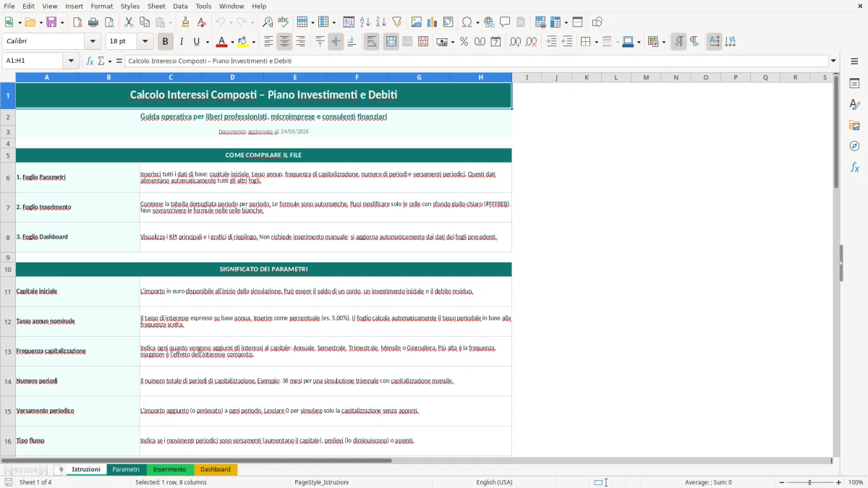Click English (USA) language in status bar
This screenshot has width=868, height=488.
pos(494,482)
